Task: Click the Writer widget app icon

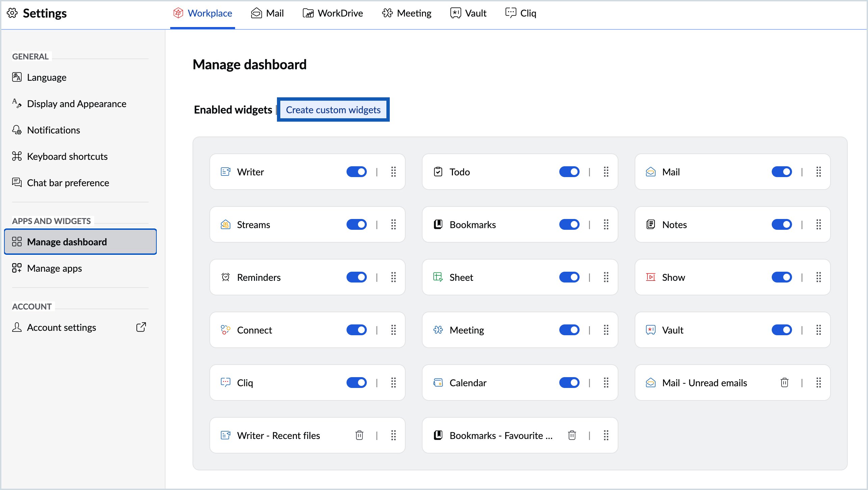Action: 226,172
